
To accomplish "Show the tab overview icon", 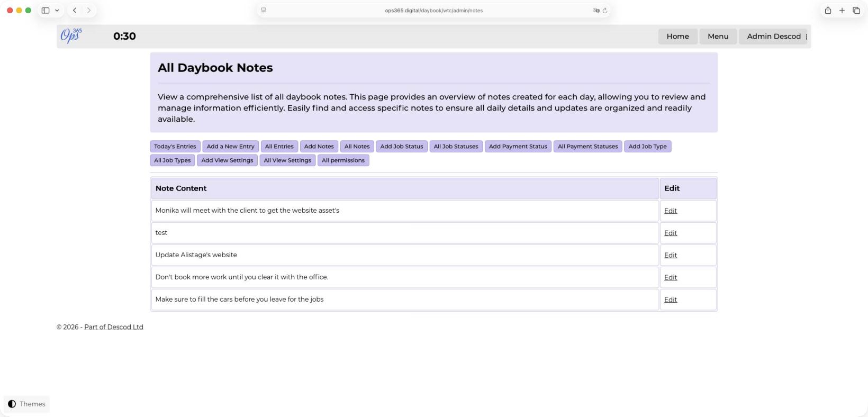I will [856, 10].
